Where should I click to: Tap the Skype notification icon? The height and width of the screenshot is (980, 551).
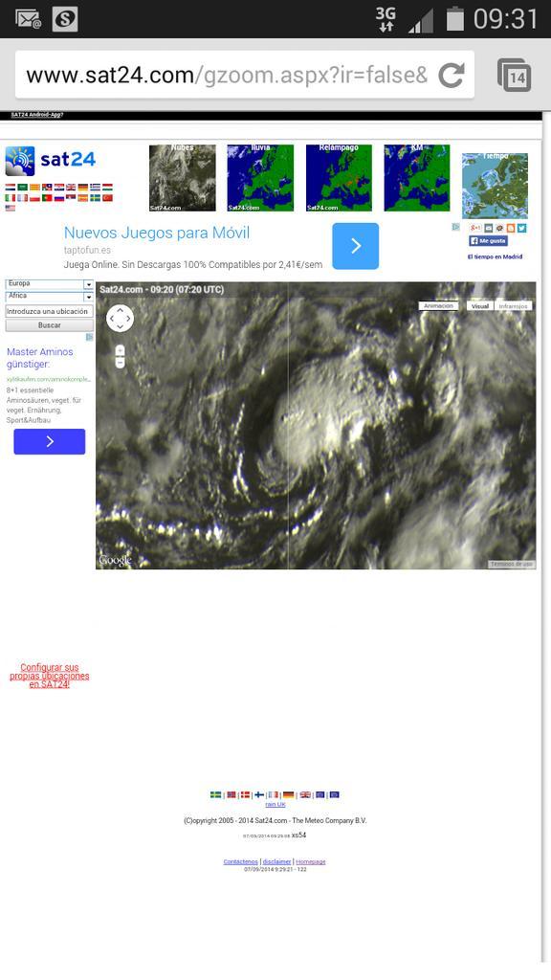pos(65,19)
